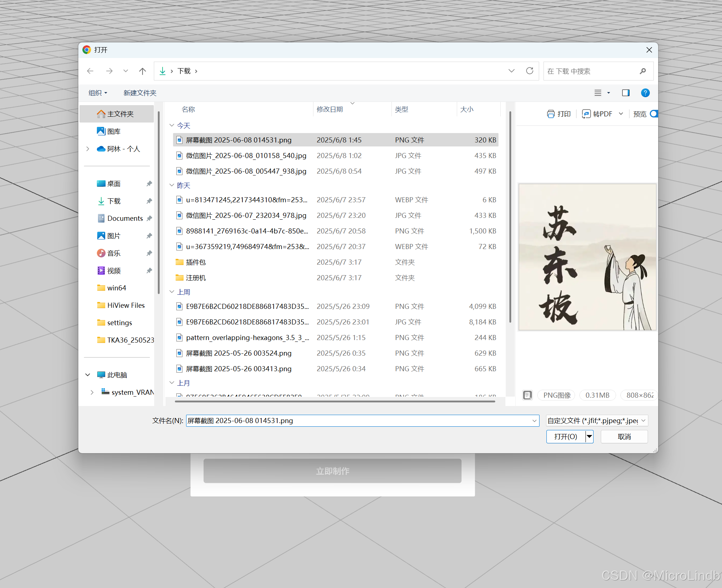Click 新建文件夹 in the toolbar
722x588 pixels.
point(140,93)
